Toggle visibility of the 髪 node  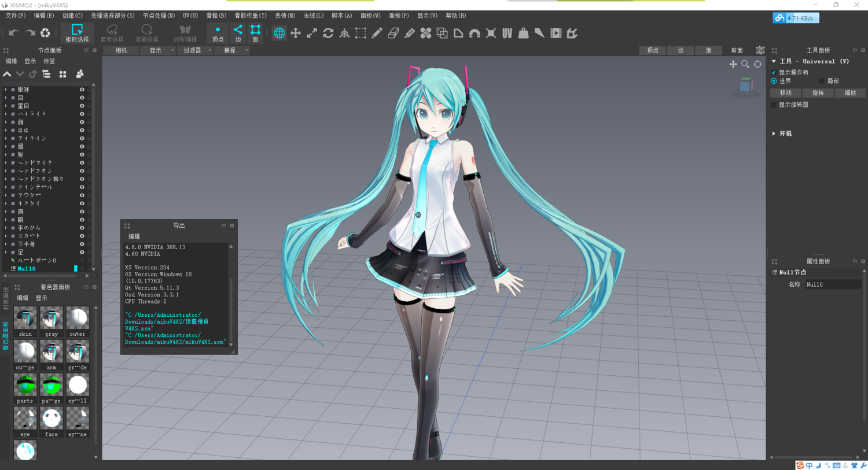pos(82,154)
